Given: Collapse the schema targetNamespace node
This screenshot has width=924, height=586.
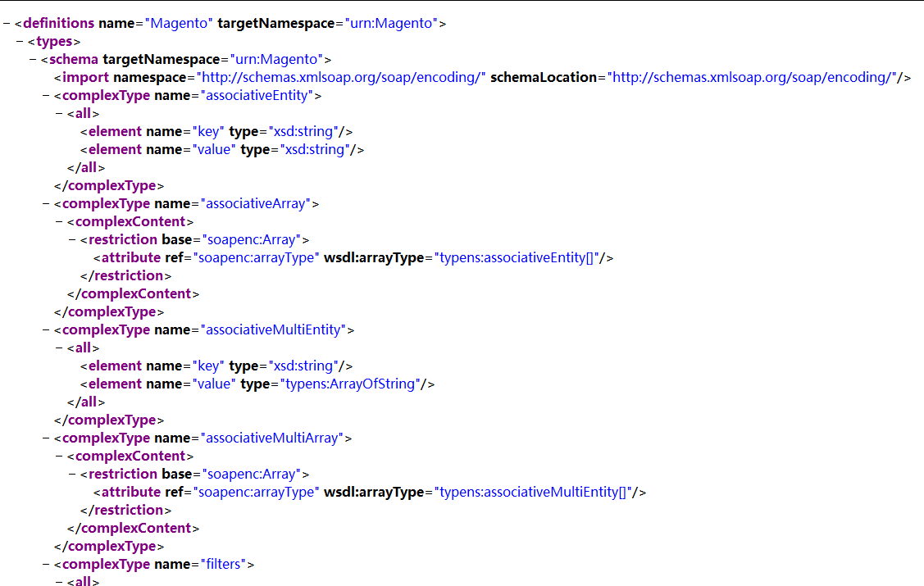Looking at the screenshot, I should pos(33,60).
